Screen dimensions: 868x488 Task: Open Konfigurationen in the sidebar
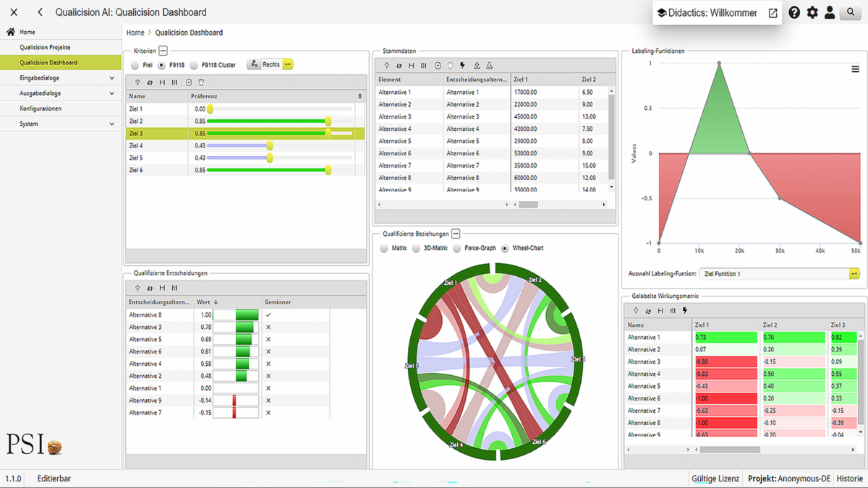tap(41, 108)
